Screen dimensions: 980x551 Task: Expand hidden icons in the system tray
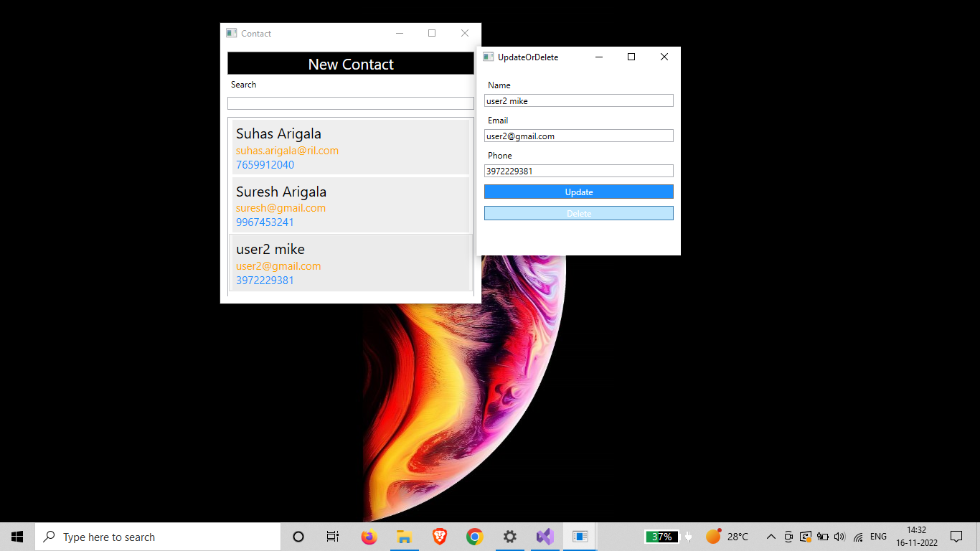click(771, 536)
